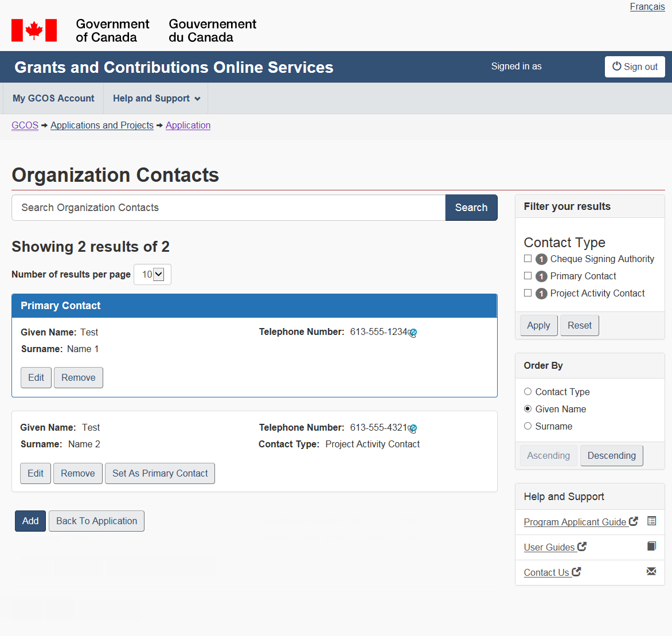The image size is (672, 636).
Task: Click the Contact Us envelope icon
Action: [651, 571]
